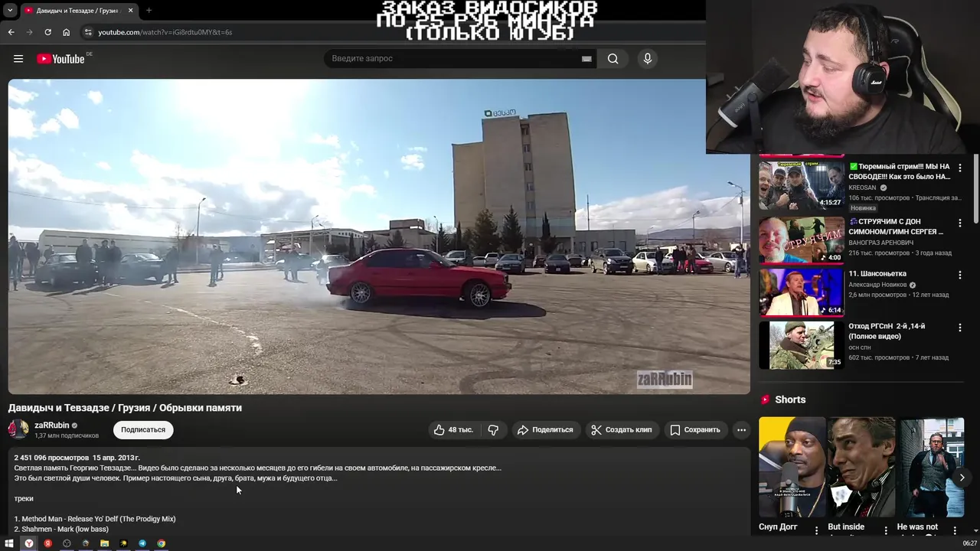Screen dimensions: 980x551
Task: Open the red Yandex icon in taskbar
Action: point(47,543)
